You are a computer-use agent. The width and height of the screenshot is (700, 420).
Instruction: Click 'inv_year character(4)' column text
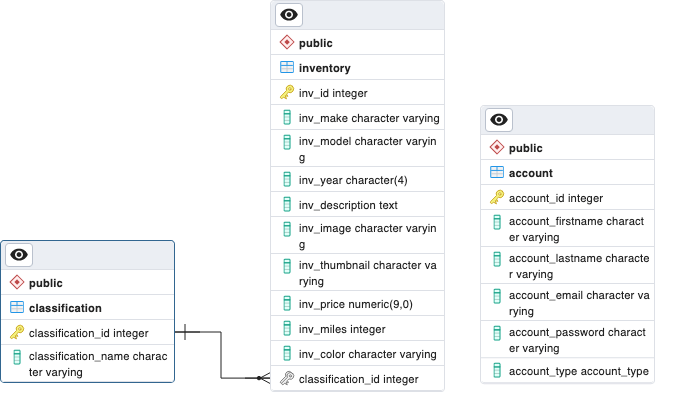pos(353,180)
